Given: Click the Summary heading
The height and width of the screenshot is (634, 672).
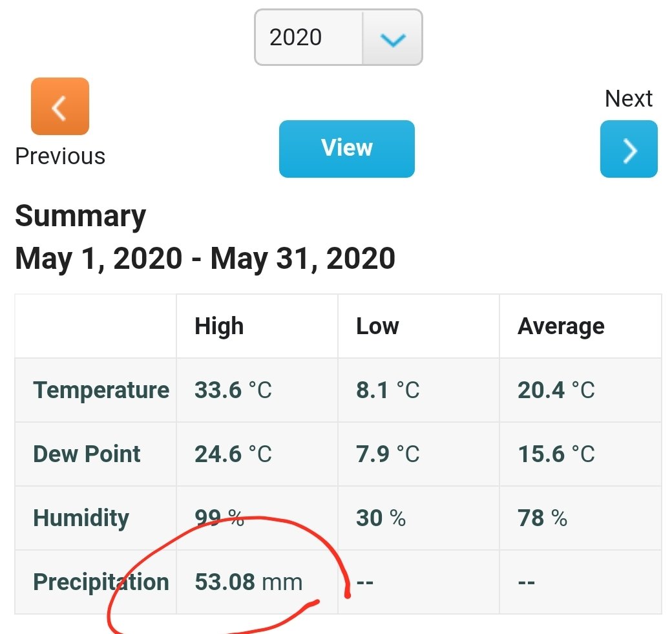Looking at the screenshot, I should coord(81,216).
